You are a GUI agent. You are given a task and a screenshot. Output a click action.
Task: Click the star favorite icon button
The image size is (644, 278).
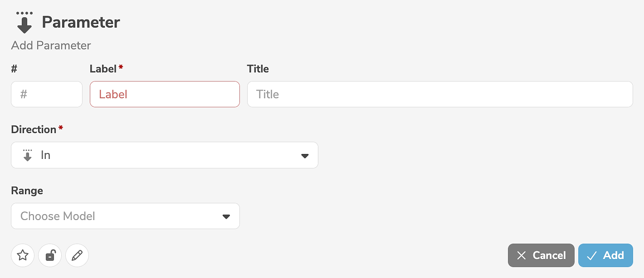click(x=23, y=255)
